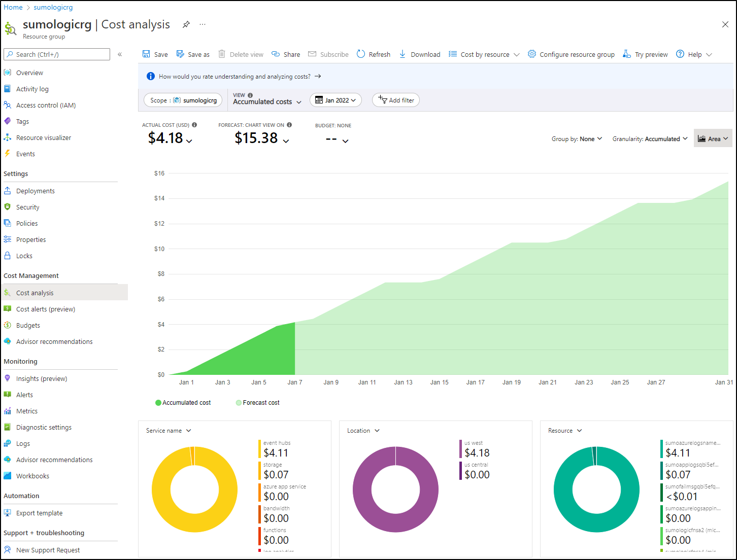Open Diagnostic settings

click(44, 428)
